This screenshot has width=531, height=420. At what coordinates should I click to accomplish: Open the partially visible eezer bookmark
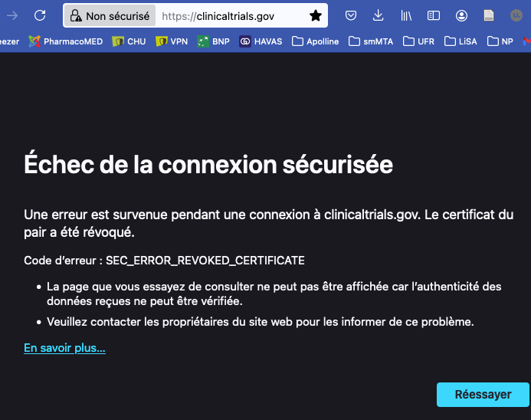(x=9, y=41)
